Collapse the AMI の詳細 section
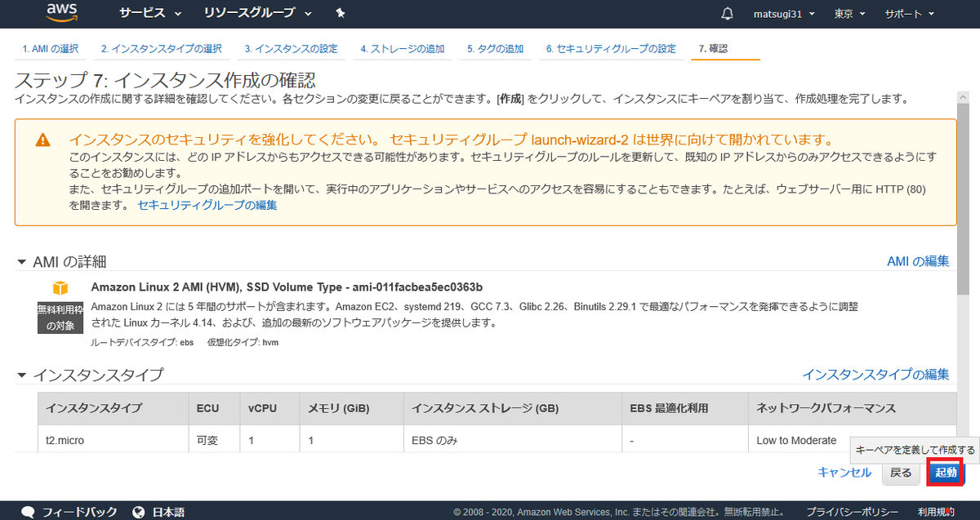The width and height of the screenshot is (980, 520). point(22,262)
